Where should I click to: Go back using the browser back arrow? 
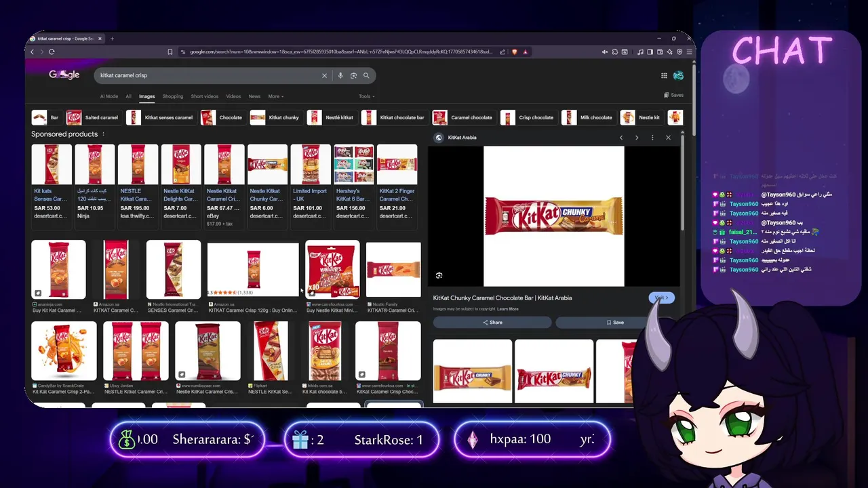(x=32, y=52)
